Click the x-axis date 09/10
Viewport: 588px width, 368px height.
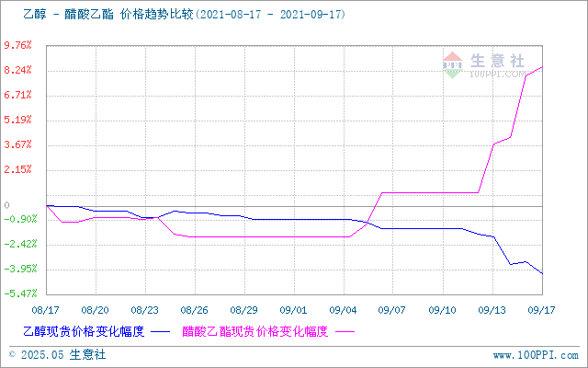pyautogui.click(x=443, y=310)
